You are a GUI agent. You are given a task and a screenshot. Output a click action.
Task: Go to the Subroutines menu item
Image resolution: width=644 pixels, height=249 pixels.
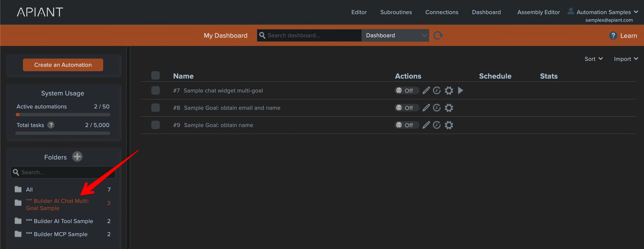point(396,12)
